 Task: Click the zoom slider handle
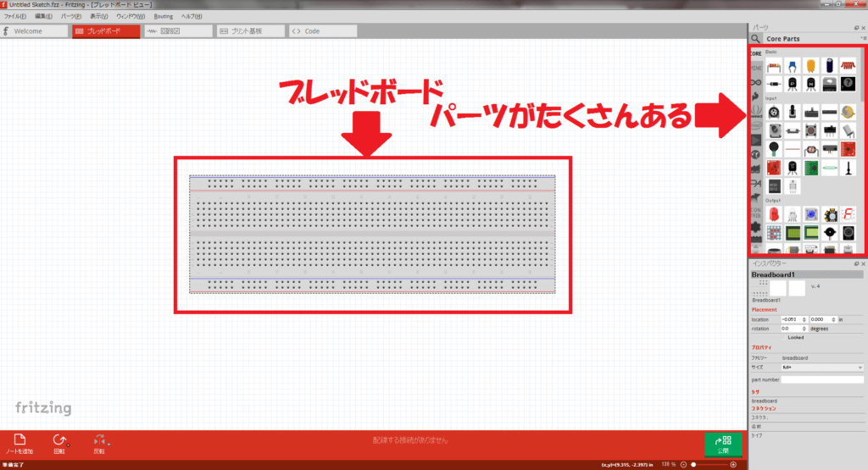point(693,464)
